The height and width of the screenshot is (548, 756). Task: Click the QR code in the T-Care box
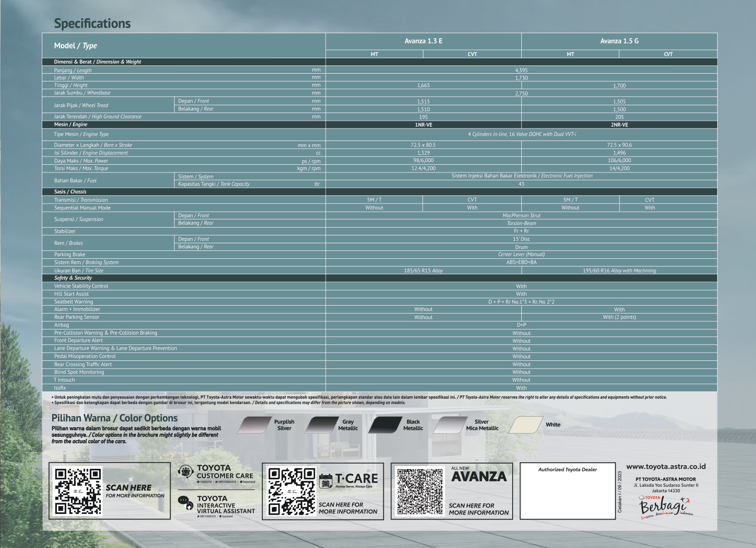pos(292,492)
